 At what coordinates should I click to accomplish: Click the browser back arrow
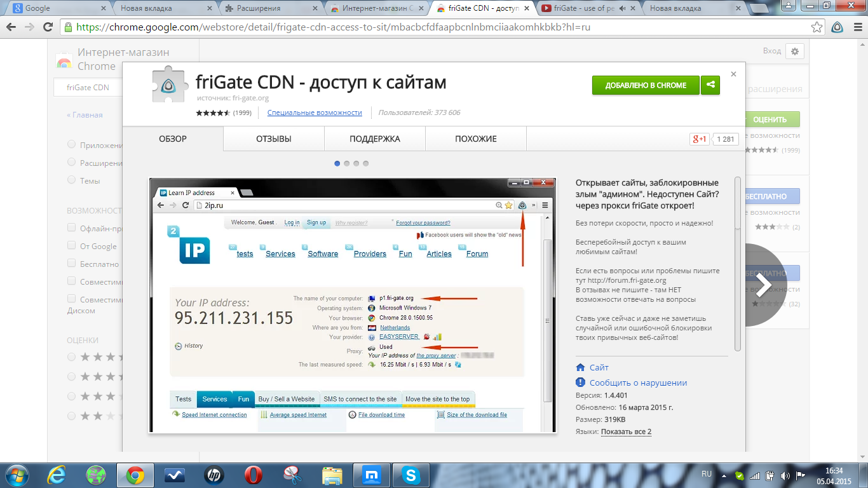point(11,27)
